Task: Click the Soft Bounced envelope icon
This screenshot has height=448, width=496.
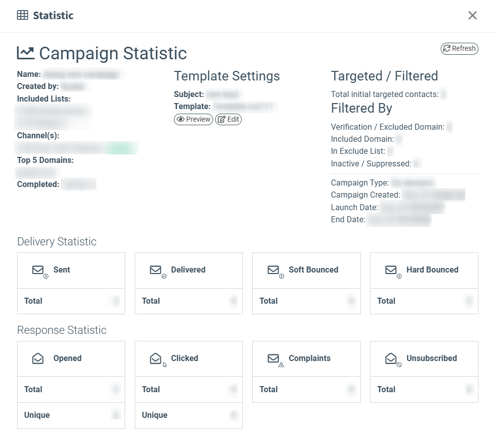Action: (x=275, y=272)
